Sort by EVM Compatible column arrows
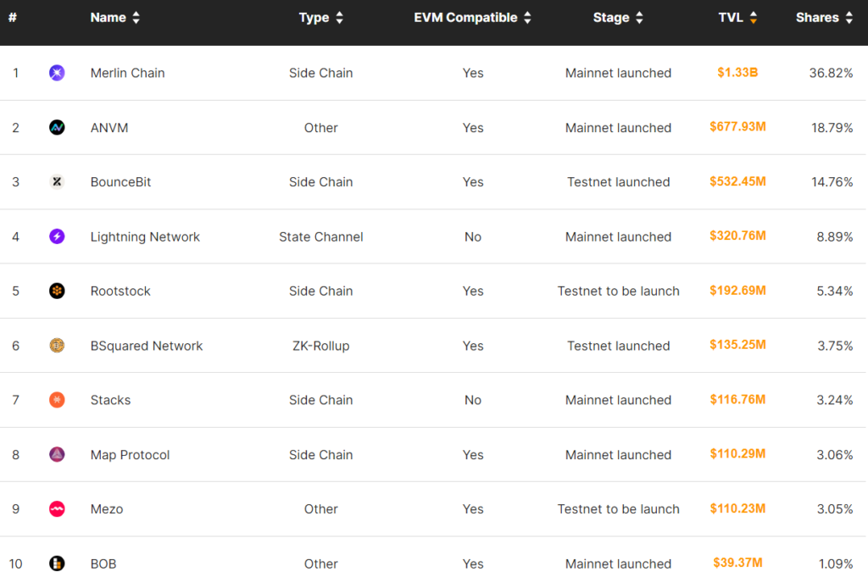 [x=527, y=18]
